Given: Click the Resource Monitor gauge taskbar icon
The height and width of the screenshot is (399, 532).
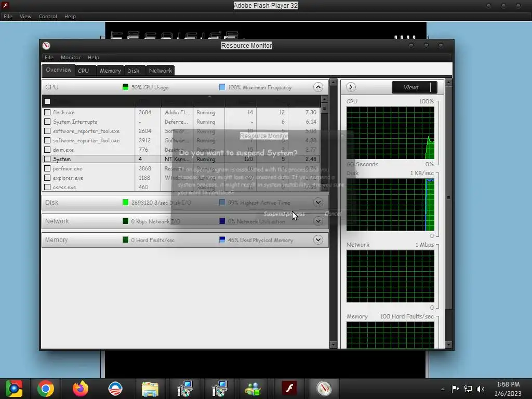Looking at the screenshot, I should click(324, 389).
